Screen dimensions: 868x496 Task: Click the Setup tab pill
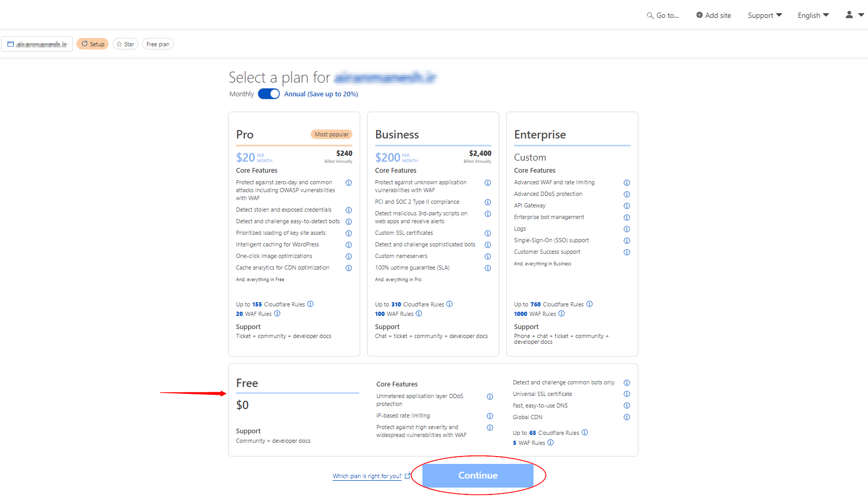tap(93, 44)
